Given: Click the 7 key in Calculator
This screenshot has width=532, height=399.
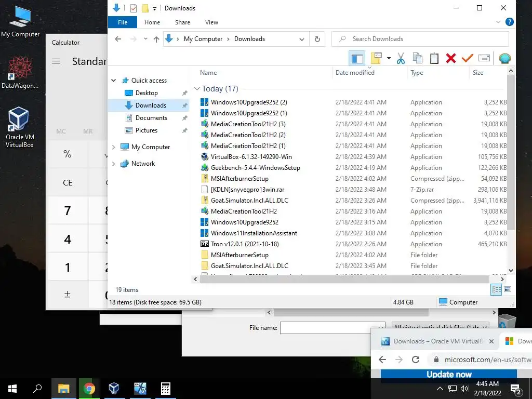Looking at the screenshot, I should 67,211.
